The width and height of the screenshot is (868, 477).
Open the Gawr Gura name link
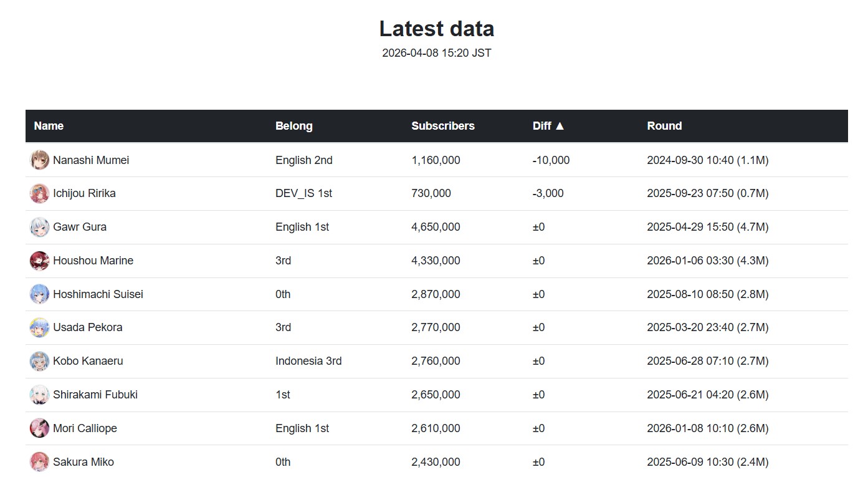click(80, 227)
